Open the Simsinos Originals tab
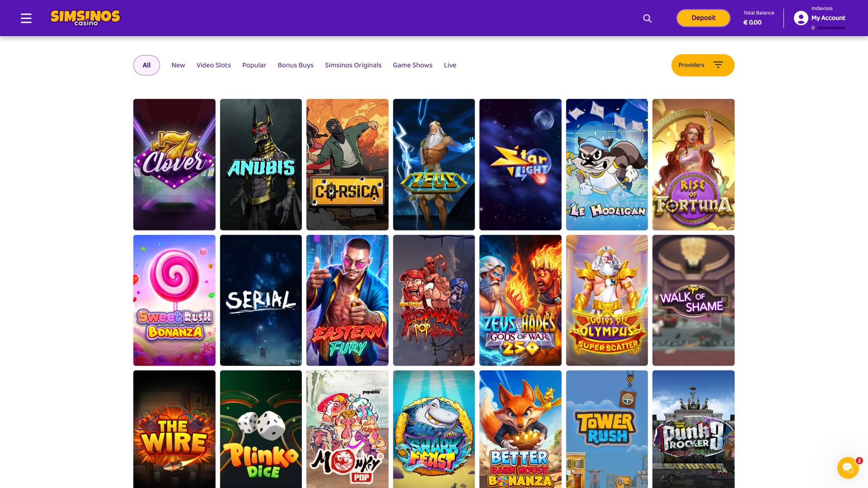The height and width of the screenshot is (488, 868). tap(353, 65)
